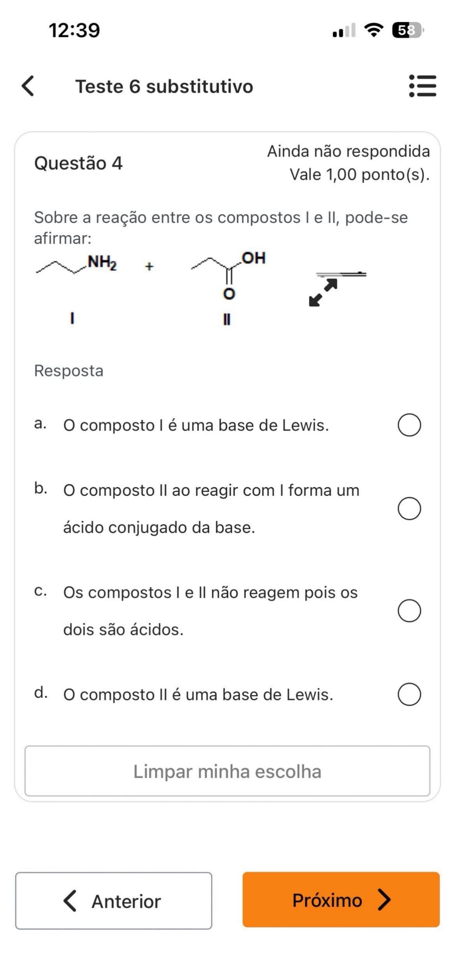Select radio option b about conjugate acid
Image resolution: width=455 pixels, height=980 pixels.
[409, 508]
